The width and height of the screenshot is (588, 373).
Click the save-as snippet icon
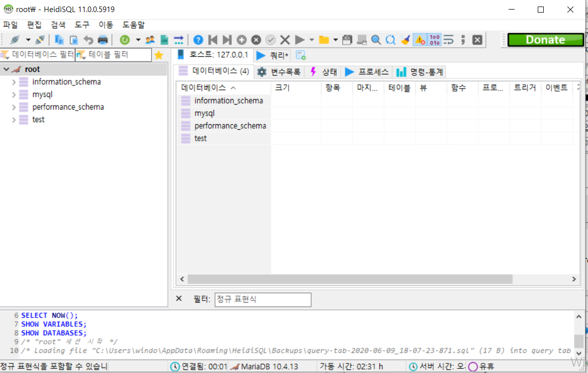361,40
